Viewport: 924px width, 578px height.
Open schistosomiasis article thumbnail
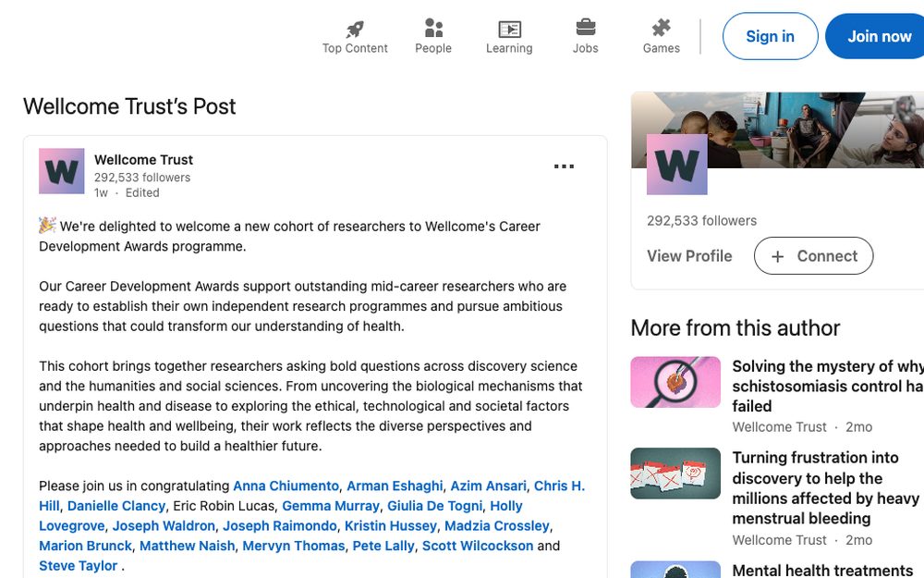point(675,382)
